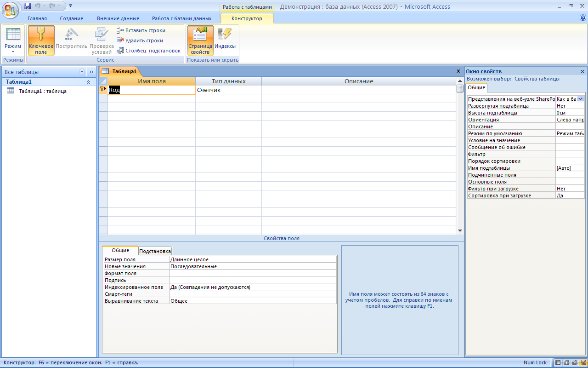Collapse the Таблица1 group

(88, 82)
